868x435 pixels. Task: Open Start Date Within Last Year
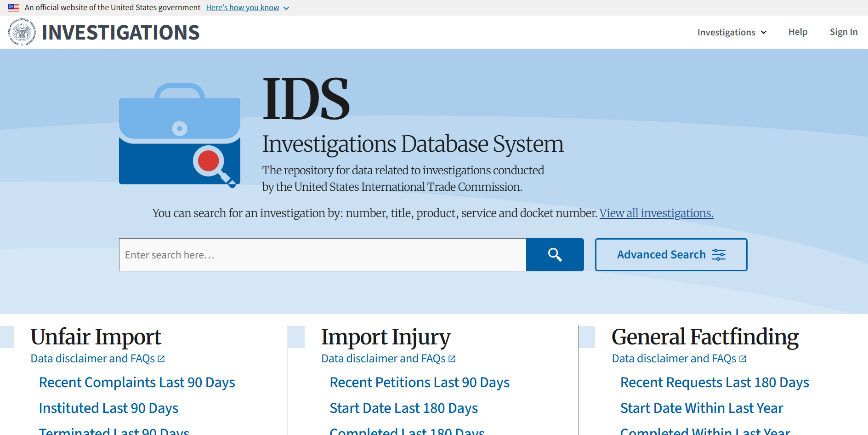(x=702, y=408)
